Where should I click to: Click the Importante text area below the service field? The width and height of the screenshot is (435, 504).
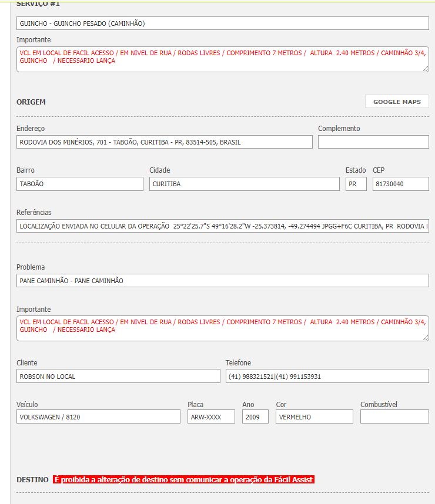(x=222, y=59)
